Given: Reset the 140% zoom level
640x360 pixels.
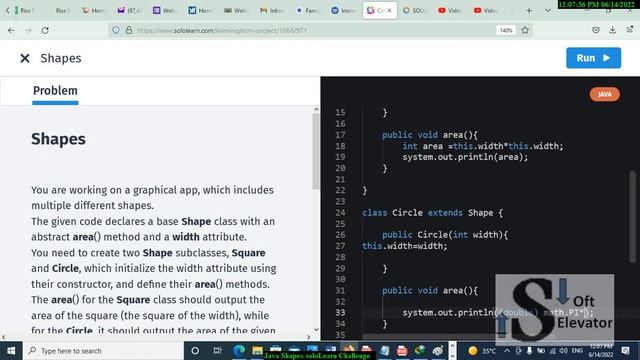Looking at the screenshot, I should coord(506,30).
